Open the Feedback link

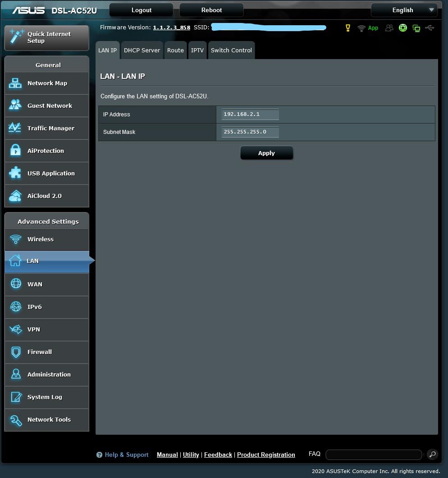tap(218, 455)
